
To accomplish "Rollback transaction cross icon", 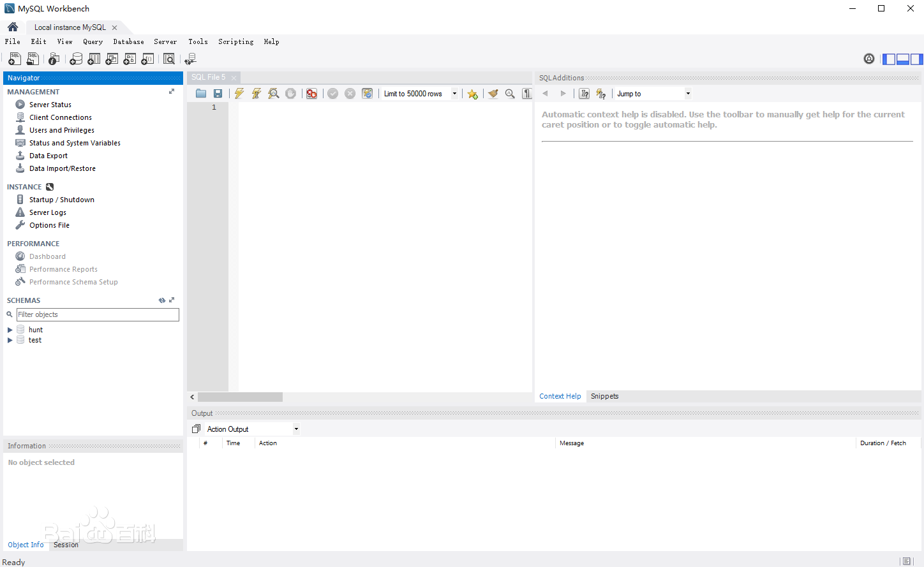I will click(x=350, y=94).
